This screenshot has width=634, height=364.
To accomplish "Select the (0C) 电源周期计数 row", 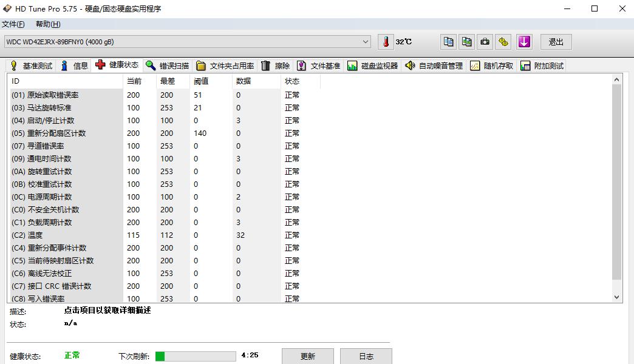I will coord(164,197).
